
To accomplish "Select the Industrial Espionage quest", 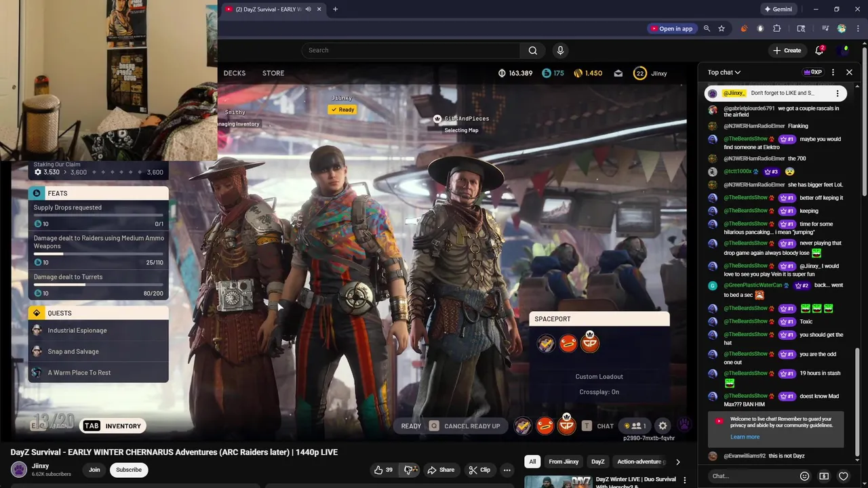I will pyautogui.click(x=98, y=331).
